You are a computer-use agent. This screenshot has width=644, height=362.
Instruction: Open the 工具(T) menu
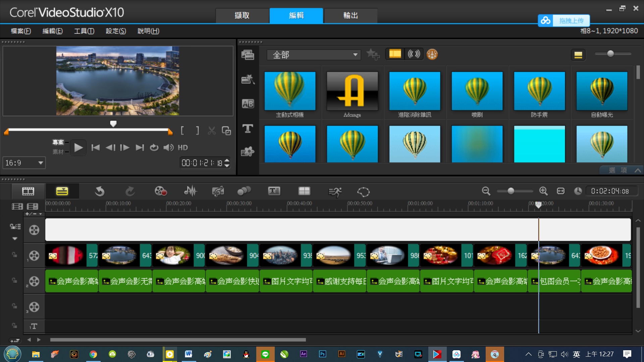coord(84,31)
